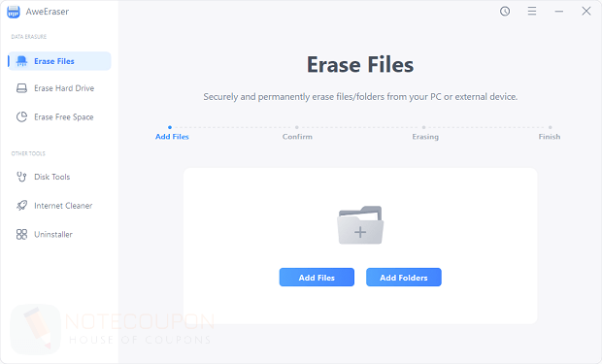Viewport: 602px width, 364px height.
Task: Click the Erase Free Space pie icon
Action: pyautogui.click(x=22, y=116)
